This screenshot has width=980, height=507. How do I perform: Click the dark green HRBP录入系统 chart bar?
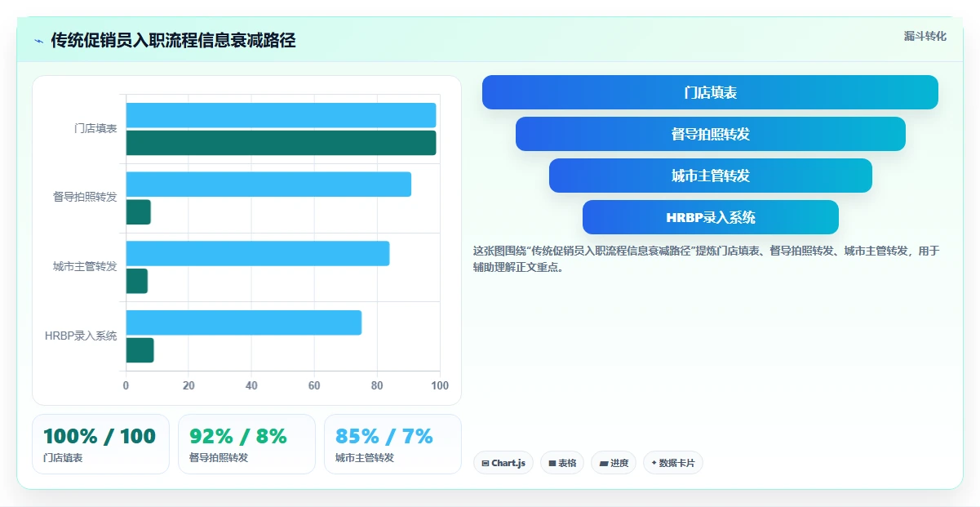tap(140, 350)
